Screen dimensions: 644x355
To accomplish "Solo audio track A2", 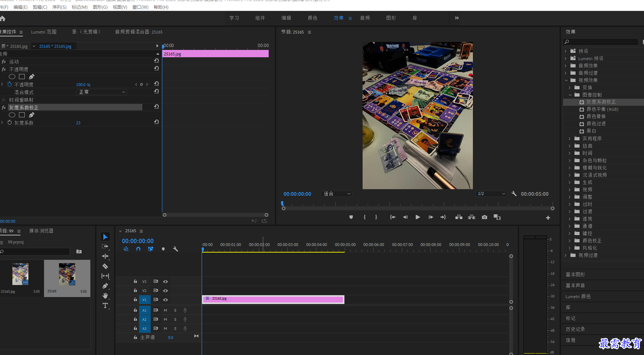I will 175,319.
